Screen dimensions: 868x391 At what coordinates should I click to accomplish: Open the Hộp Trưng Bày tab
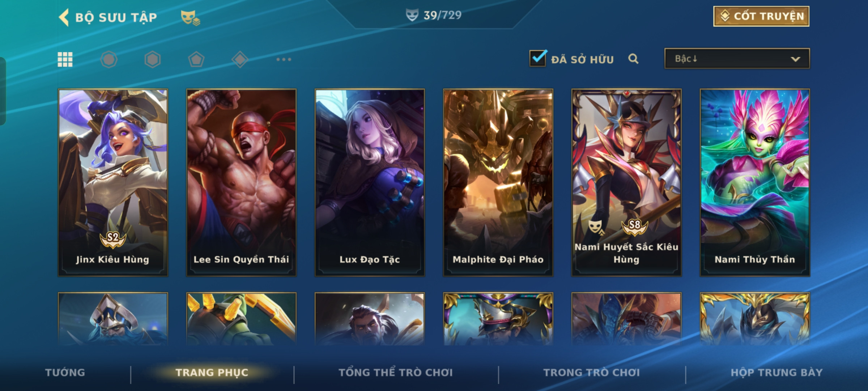(776, 373)
